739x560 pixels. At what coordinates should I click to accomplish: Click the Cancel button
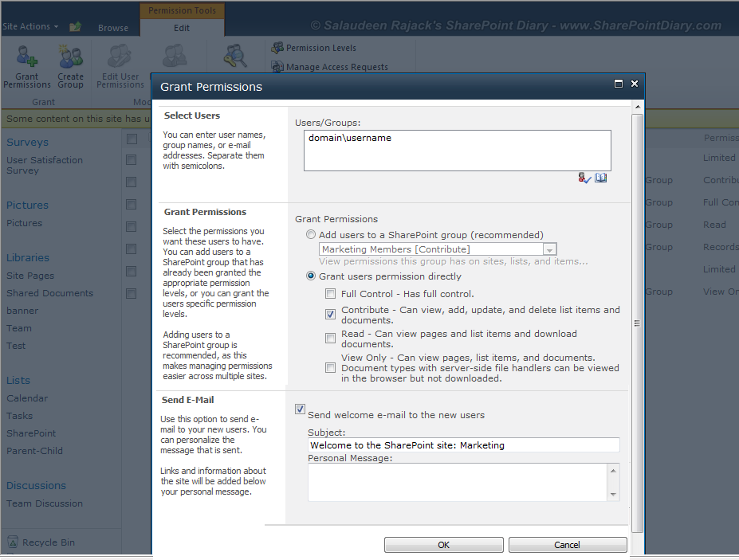tap(567, 544)
